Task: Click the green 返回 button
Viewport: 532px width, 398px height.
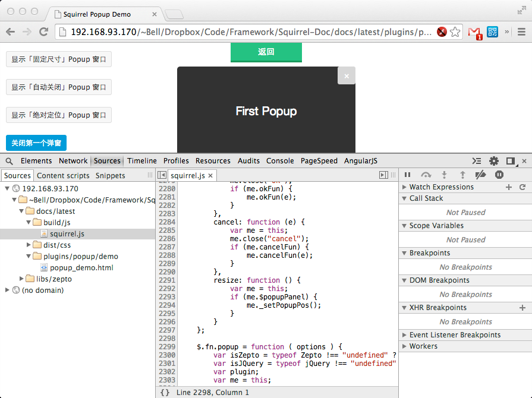Action: pos(266,52)
